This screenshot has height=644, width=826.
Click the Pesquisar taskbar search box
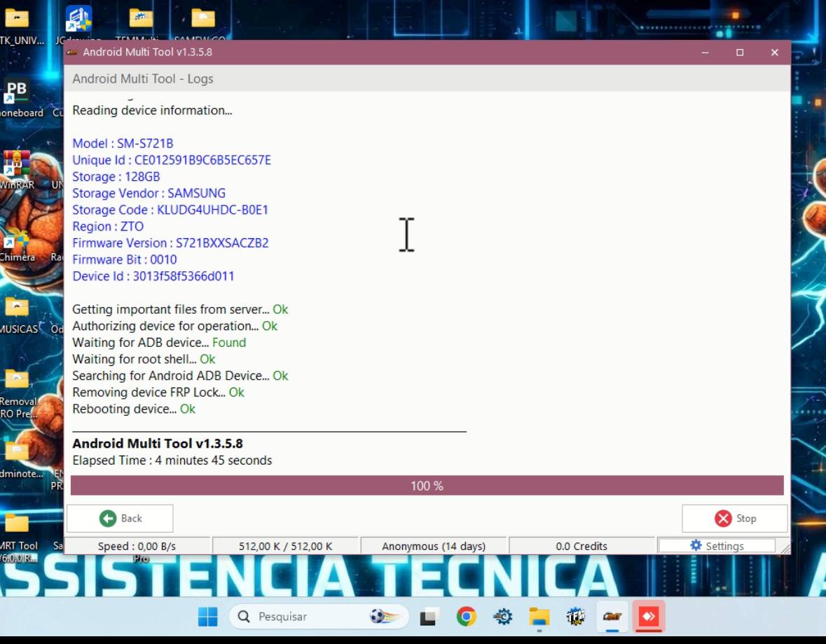319,617
